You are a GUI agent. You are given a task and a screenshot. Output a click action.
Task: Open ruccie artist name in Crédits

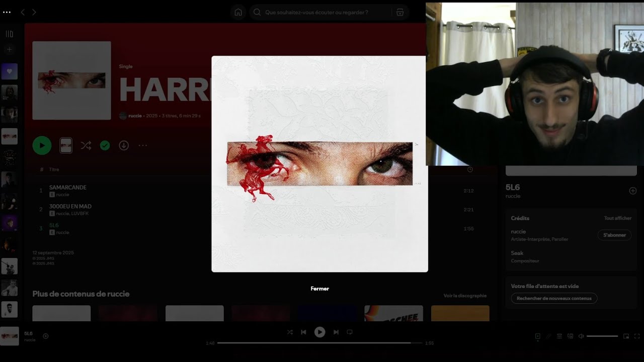coord(518,232)
